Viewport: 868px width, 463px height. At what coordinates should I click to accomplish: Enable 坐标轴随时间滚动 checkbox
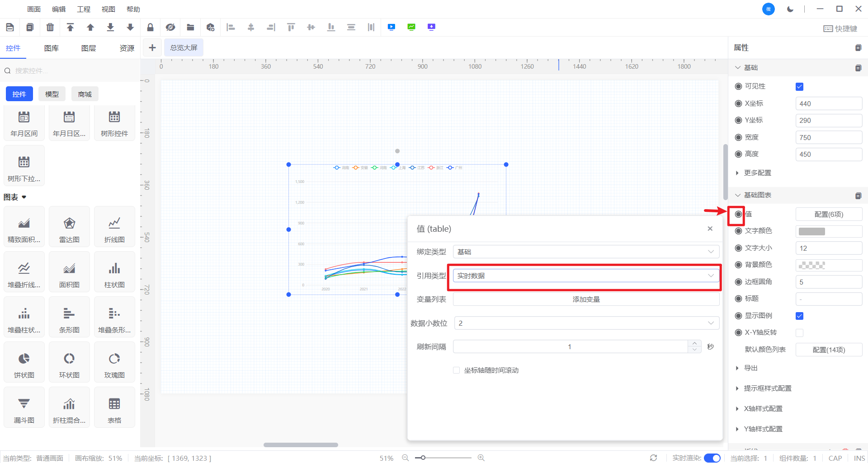[456, 370]
